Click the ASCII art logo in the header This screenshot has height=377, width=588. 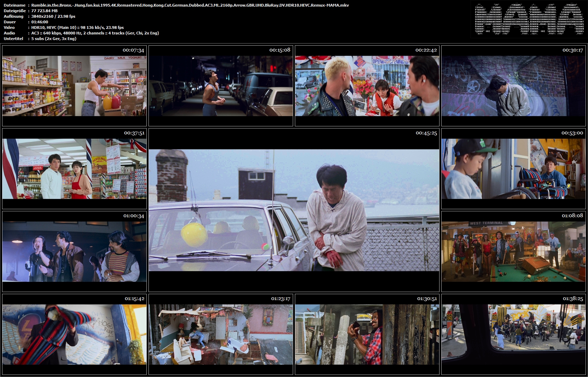(x=529, y=19)
